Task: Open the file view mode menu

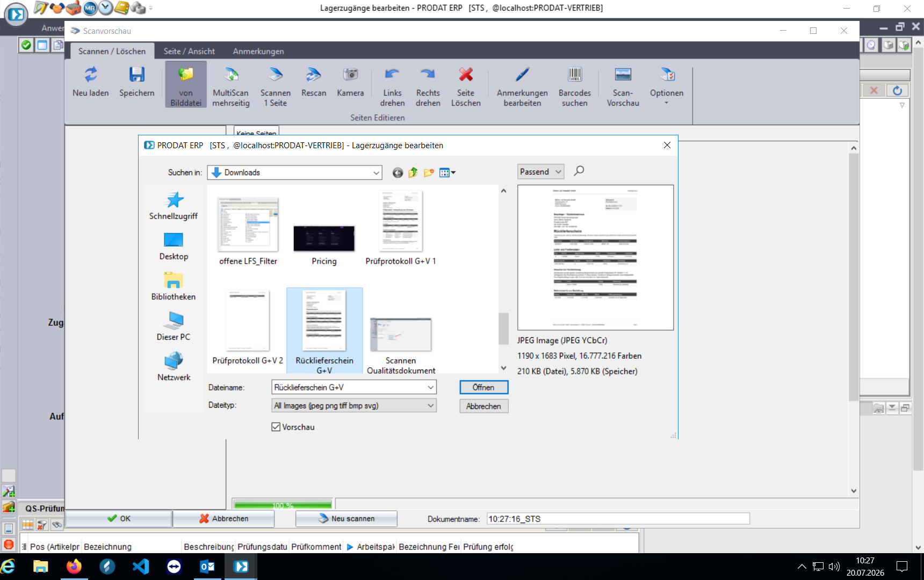Action: tap(447, 172)
